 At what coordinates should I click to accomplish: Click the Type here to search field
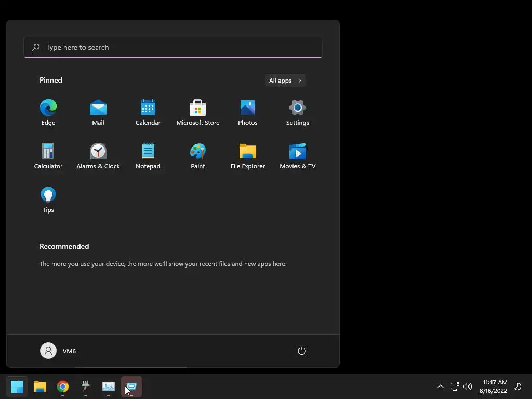[173, 47]
